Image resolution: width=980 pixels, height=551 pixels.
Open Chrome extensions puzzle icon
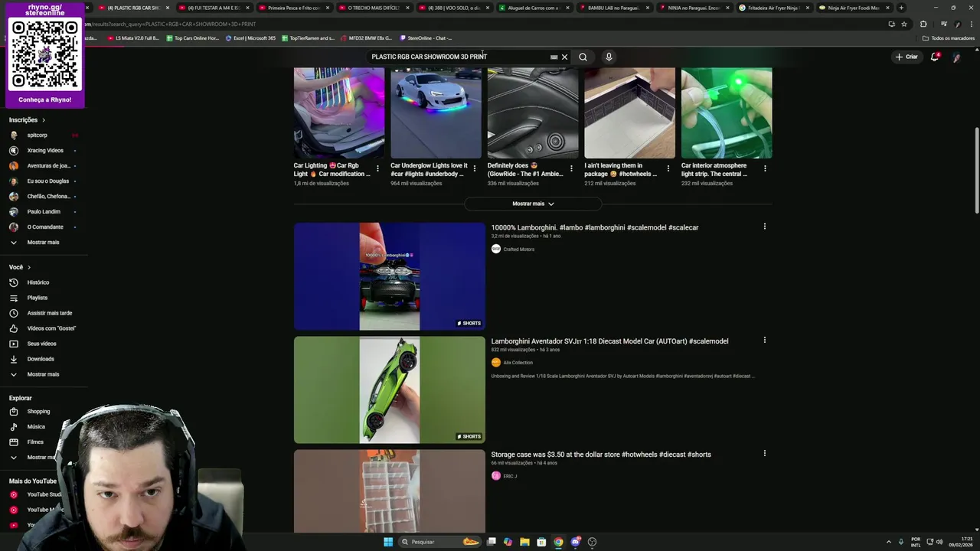click(x=923, y=24)
